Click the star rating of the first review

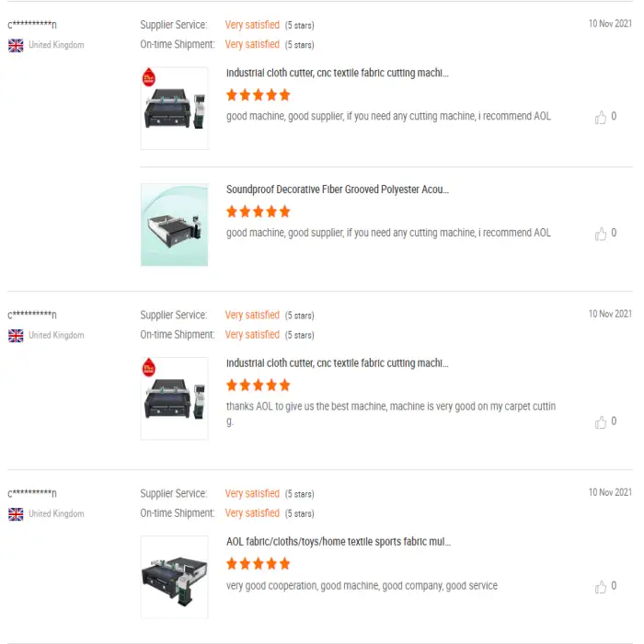(x=258, y=95)
